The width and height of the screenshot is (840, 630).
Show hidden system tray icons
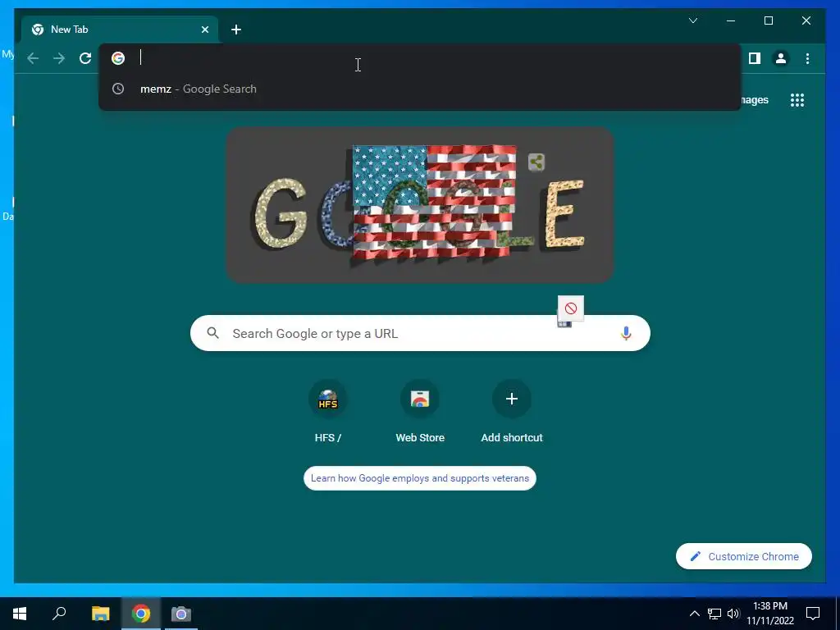pyautogui.click(x=694, y=614)
